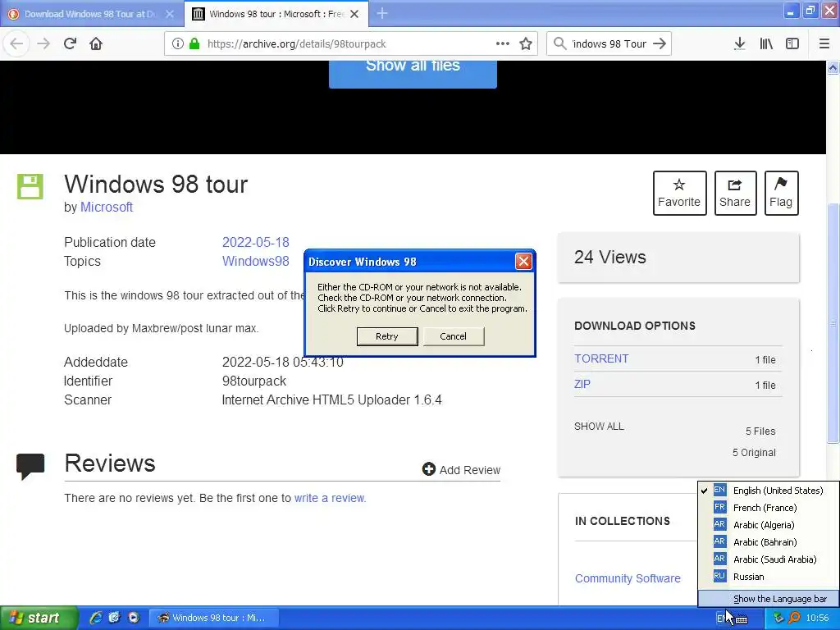Open the downloads panel
Image resolution: width=840 pixels, height=630 pixels.
pyautogui.click(x=739, y=44)
